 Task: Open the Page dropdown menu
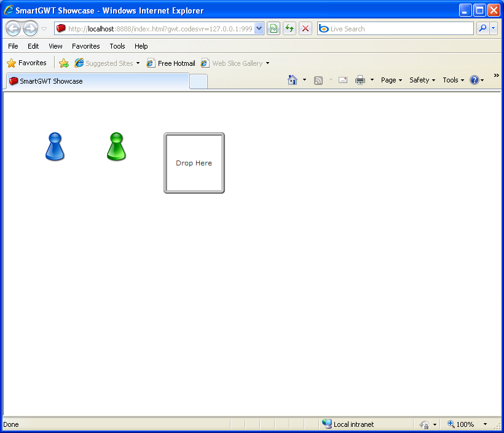point(392,80)
